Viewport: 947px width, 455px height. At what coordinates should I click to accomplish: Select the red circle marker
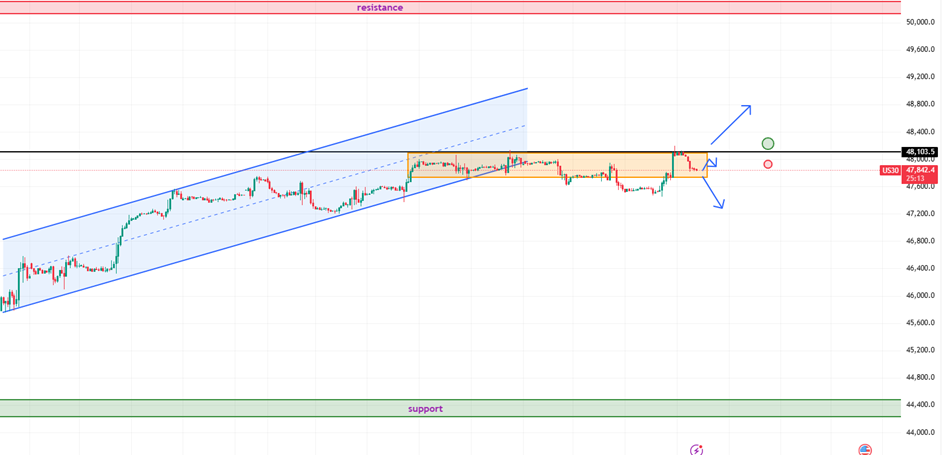pos(767,164)
